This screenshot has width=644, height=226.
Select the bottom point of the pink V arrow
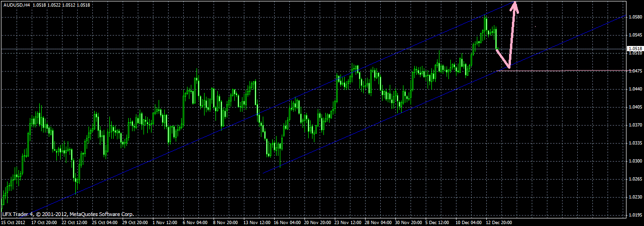point(509,67)
